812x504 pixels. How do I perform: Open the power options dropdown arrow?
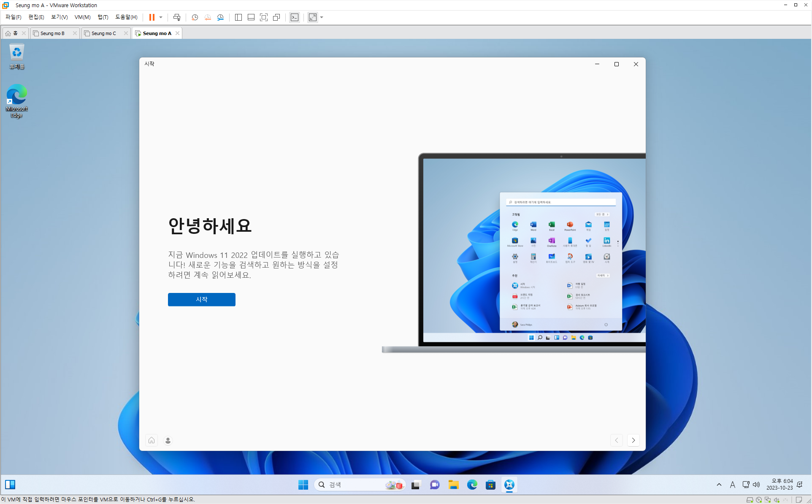click(161, 17)
